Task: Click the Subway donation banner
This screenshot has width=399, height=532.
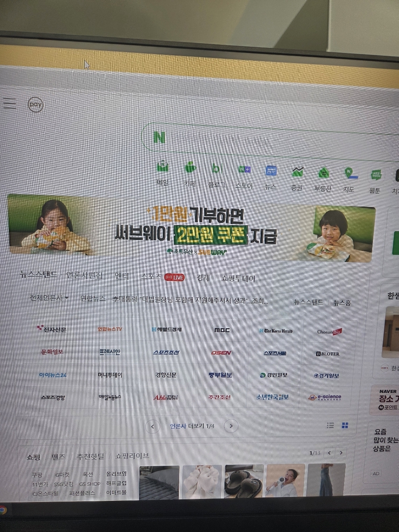Action: click(190, 229)
